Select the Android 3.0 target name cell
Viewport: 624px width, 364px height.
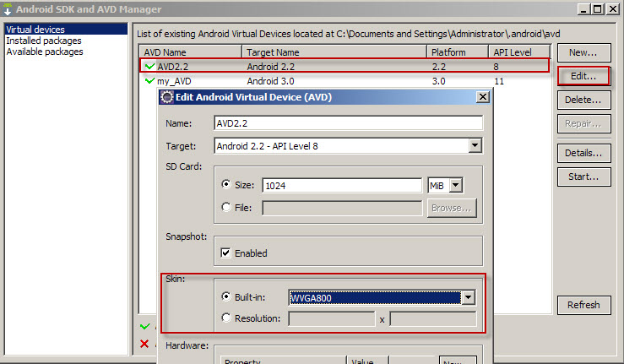click(x=270, y=81)
